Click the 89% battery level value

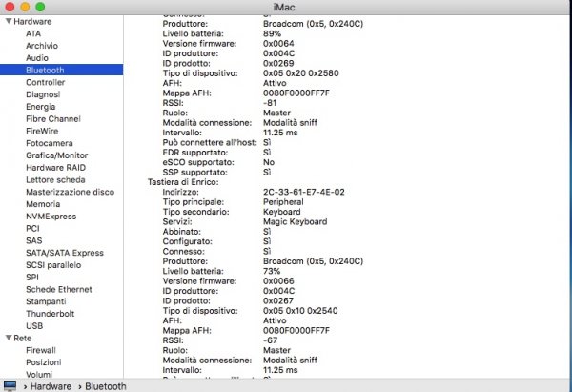(272, 33)
